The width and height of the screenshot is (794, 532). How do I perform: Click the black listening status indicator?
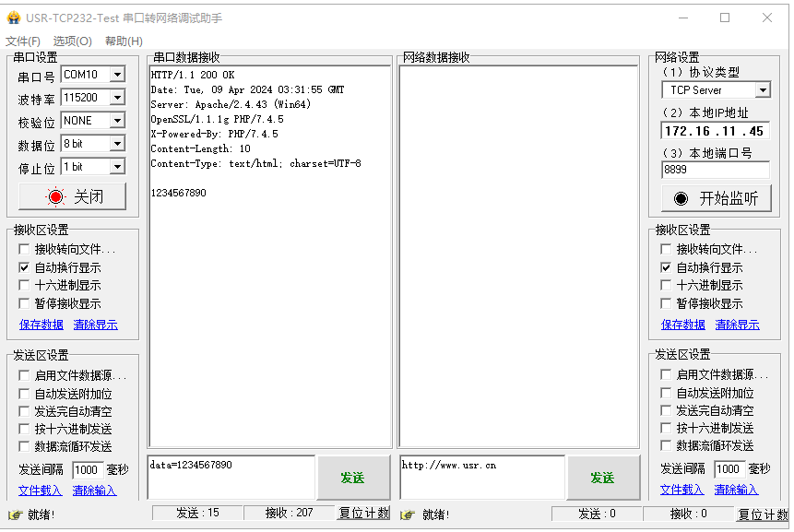pyautogui.click(x=681, y=198)
